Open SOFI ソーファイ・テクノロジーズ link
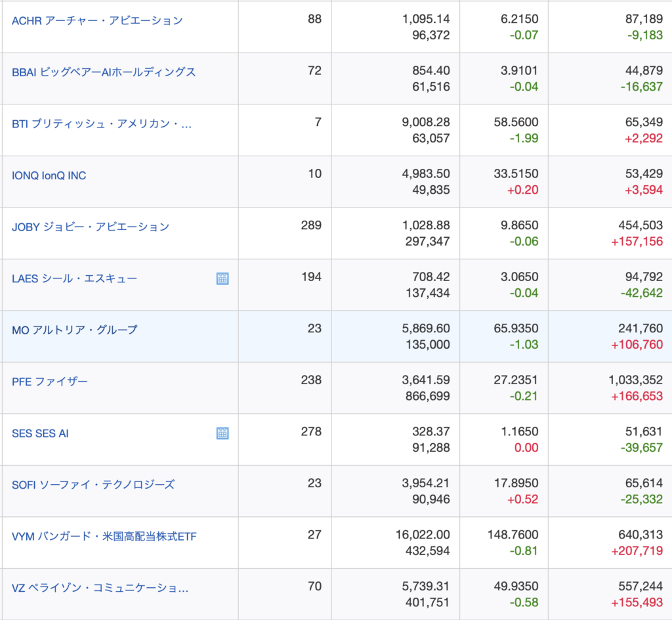This screenshot has width=672, height=620. pyautogui.click(x=93, y=485)
